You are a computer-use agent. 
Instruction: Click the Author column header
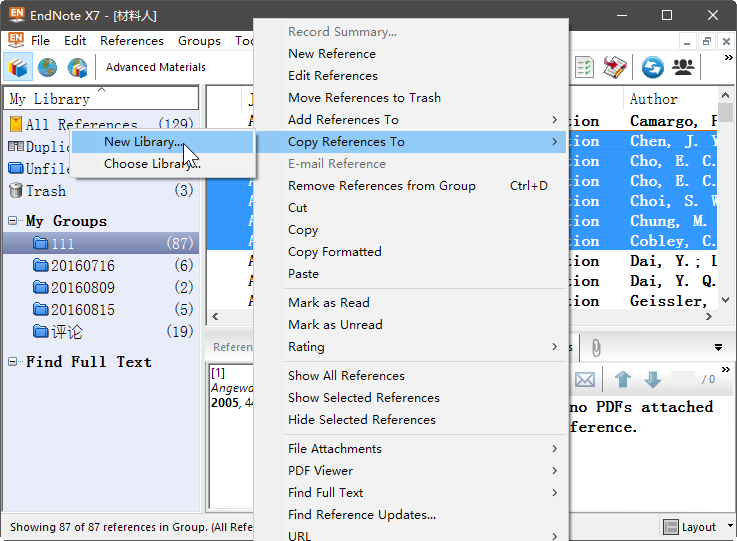(670, 99)
